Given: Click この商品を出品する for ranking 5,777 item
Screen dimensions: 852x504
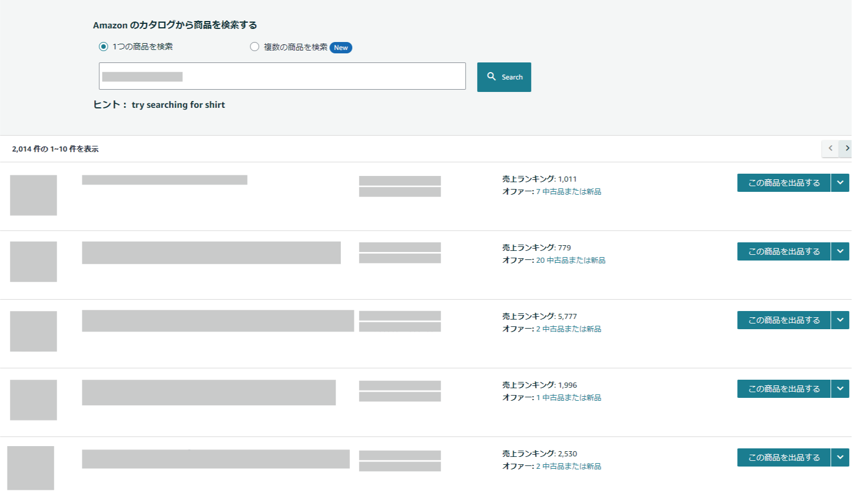Looking at the screenshot, I should click(783, 320).
